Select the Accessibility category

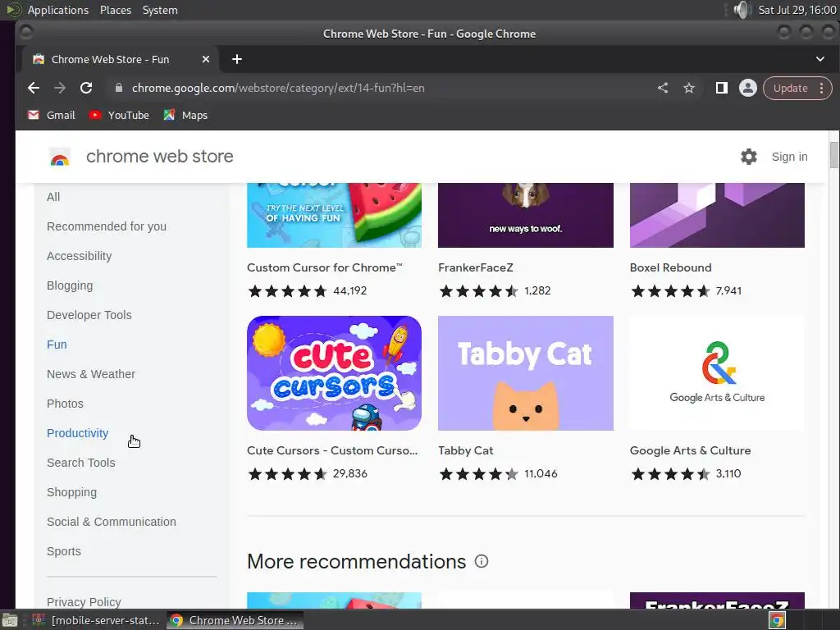(80, 256)
